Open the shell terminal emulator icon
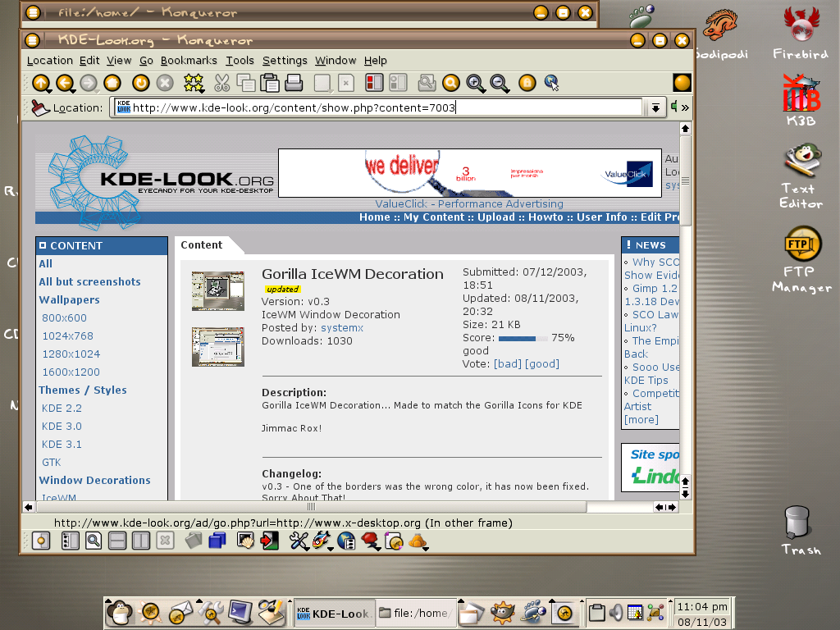Viewport: 840px width, 630px height. tap(245, 541)
